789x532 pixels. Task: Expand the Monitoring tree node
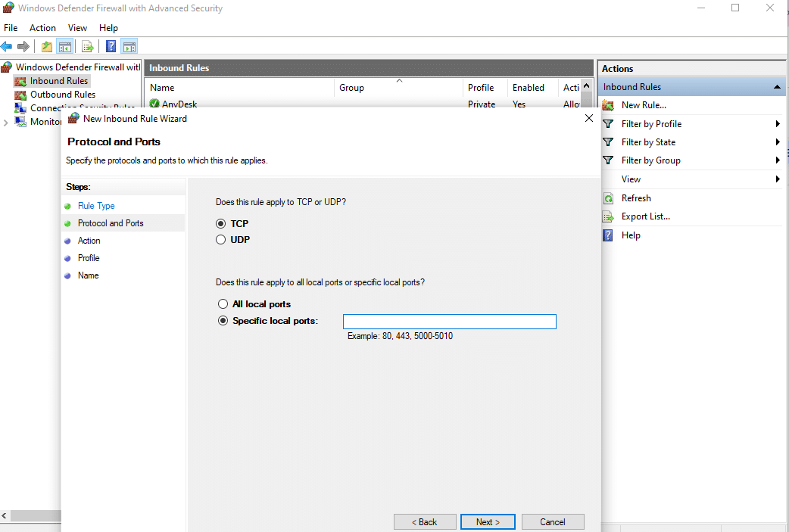point(6,122)
